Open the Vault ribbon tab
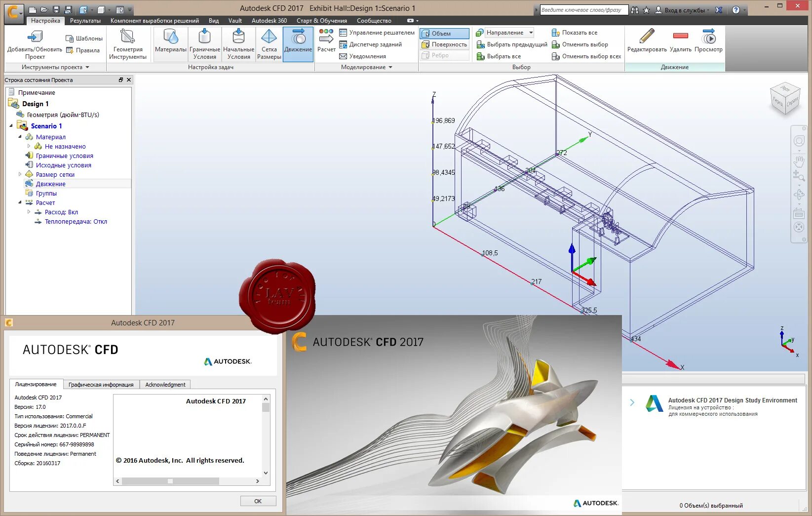812x516 pixels. click(235, 21)
